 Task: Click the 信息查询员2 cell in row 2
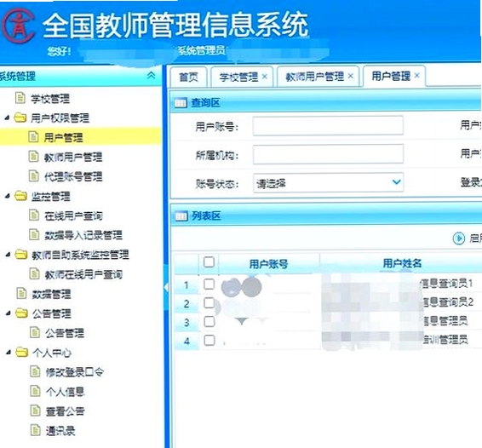pyautogui.click(x=447, y=302)
